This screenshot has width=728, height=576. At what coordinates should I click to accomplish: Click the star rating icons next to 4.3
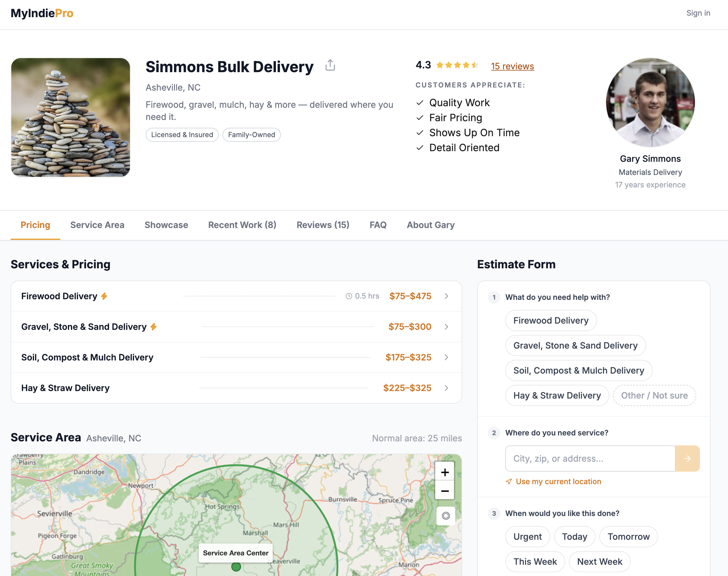tap(457, 65)
